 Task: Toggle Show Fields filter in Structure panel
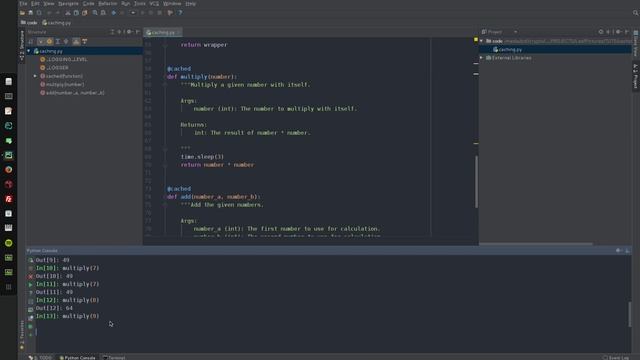49,42
